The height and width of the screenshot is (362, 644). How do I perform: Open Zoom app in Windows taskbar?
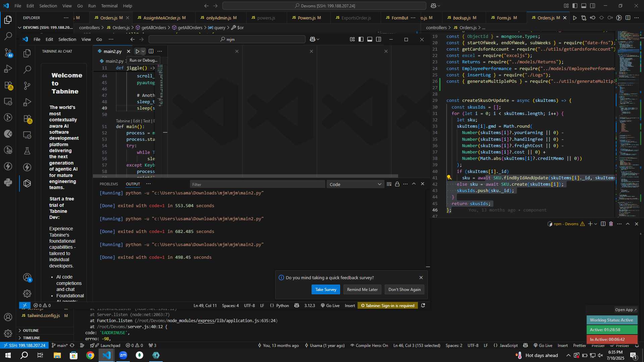(x=123, y=355)
